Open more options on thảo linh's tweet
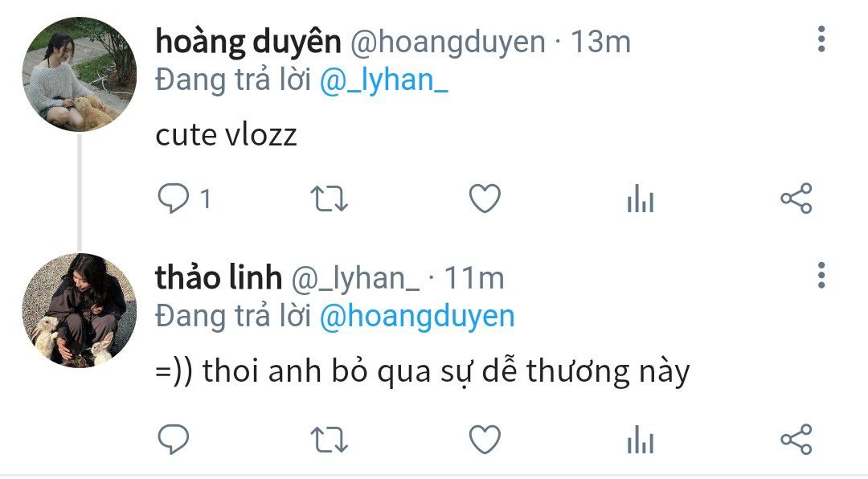The image size is (868, 479). pyautogui.click(x=821, y=275)
